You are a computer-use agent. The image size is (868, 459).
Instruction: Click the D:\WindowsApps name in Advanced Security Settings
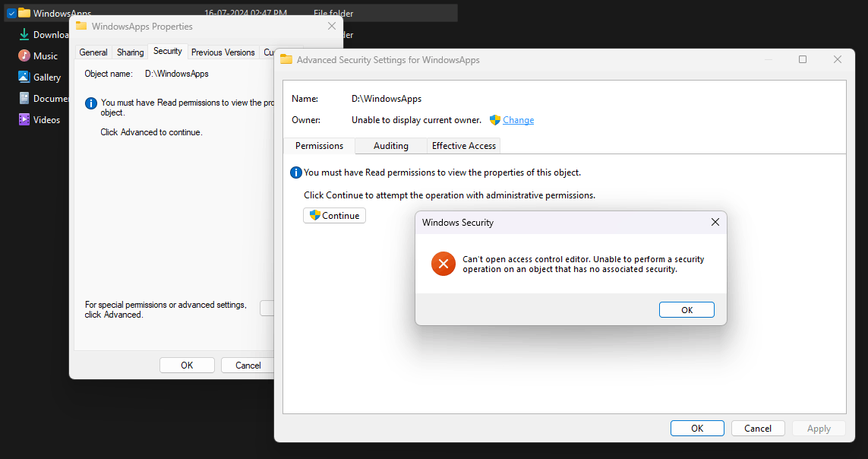point(387,99)
